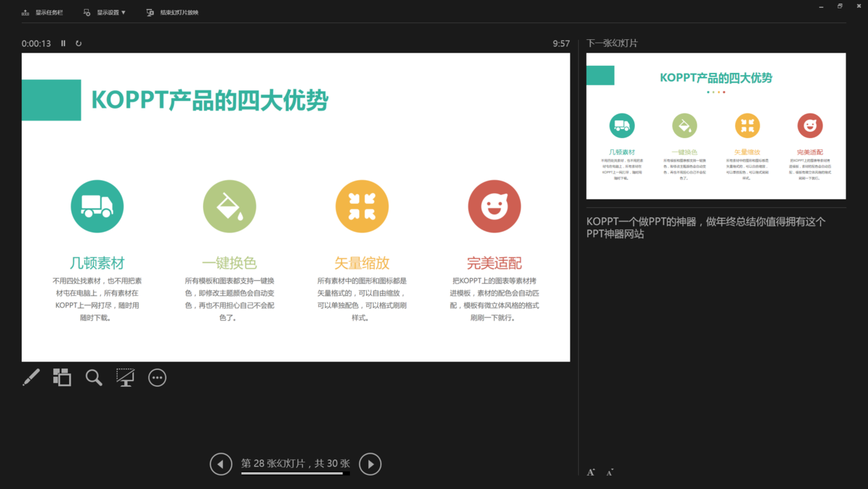Click the slide progress bar under the slide counter
Viewport: 868px width, 489px height.
[295, 474]
